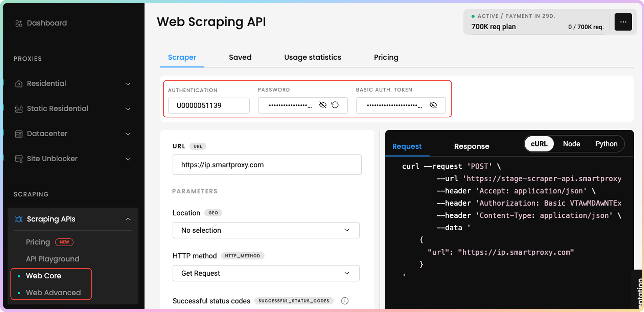Switch to the Usage statistics tab
This screenshot has width=644, height=312.
(x=312, y=57)
